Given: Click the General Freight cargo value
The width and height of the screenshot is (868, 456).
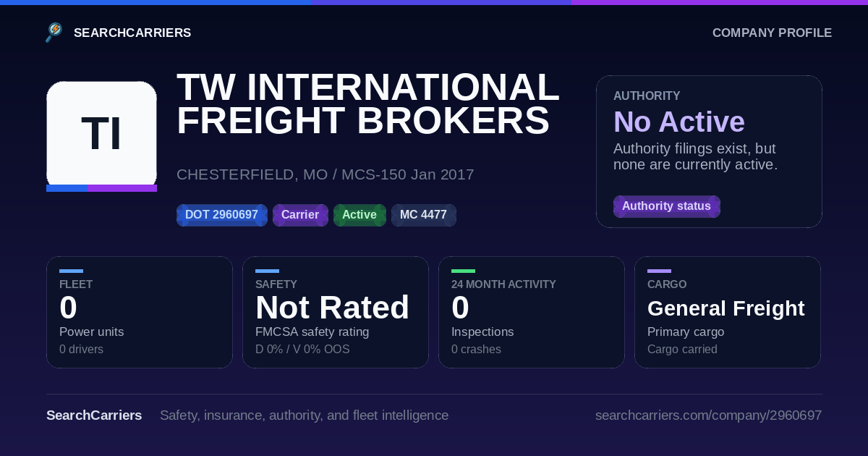Looking at the screenshot, I should (726, 308).
